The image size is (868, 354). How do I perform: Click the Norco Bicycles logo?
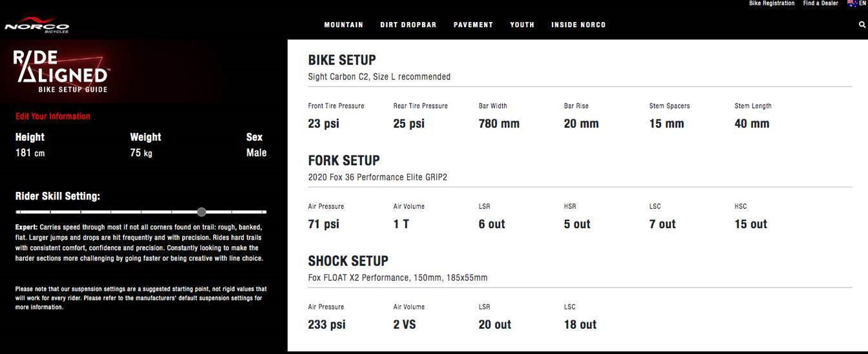tap(37, 25)
